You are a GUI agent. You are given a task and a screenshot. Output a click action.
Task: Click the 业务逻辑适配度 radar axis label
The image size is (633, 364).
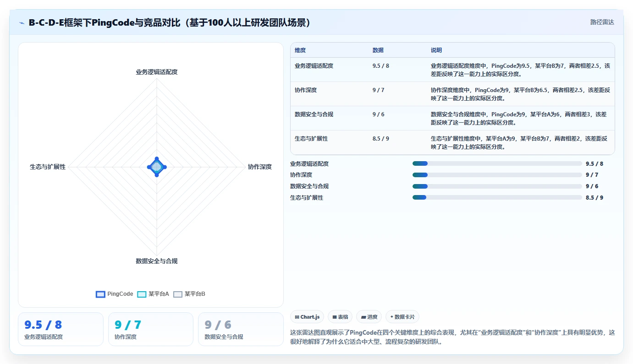156,72
